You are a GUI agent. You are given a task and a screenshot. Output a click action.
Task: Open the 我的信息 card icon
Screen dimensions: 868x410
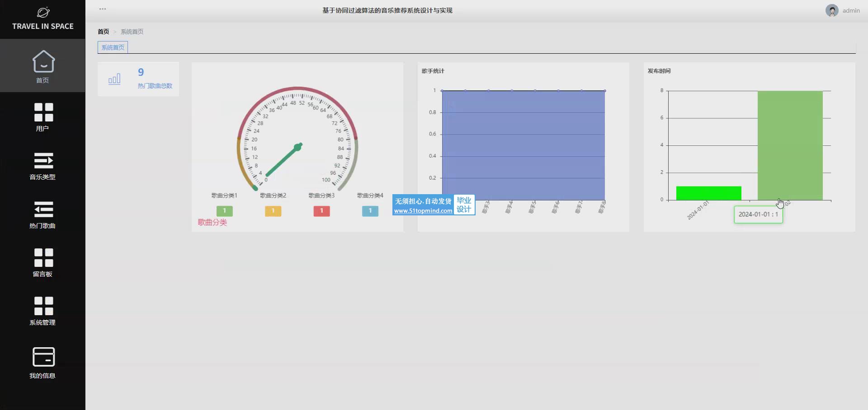tap(43, 357)
